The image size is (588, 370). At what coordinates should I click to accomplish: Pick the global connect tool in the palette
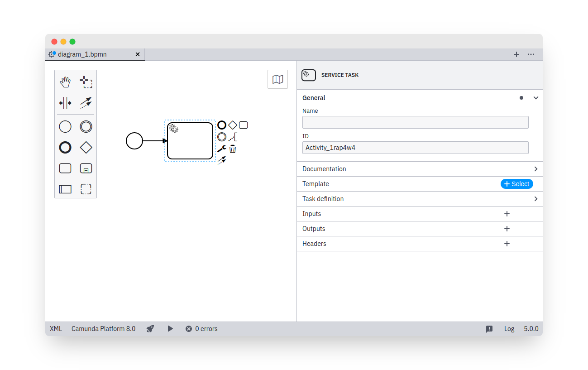click(x=86, y=103)
